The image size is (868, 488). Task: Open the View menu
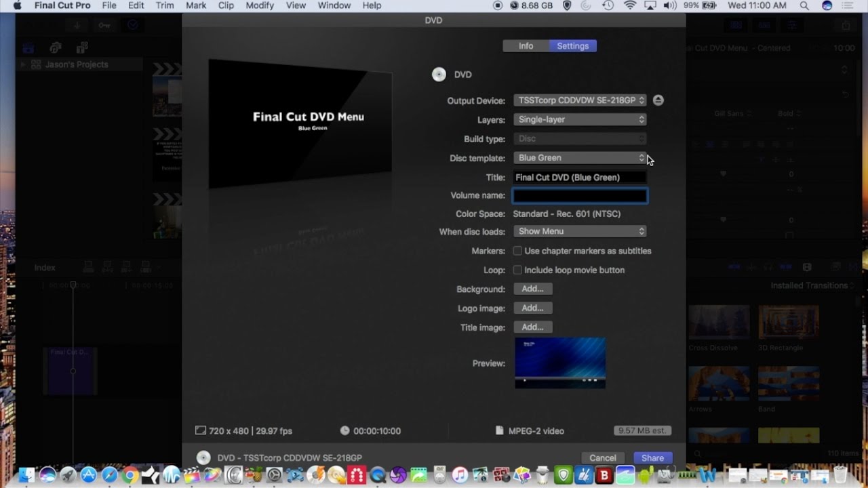[x=296, y=5]
